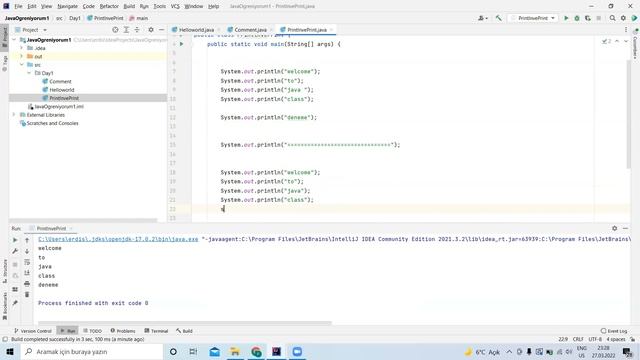Open the Refactor menu
640x360 pixels.
pos(109,6)
